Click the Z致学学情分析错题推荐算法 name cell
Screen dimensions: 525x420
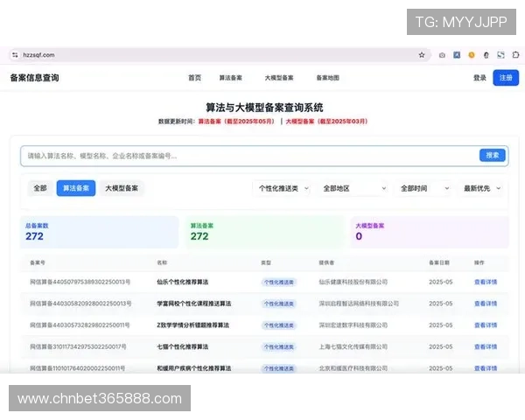[x=192, y=325]
